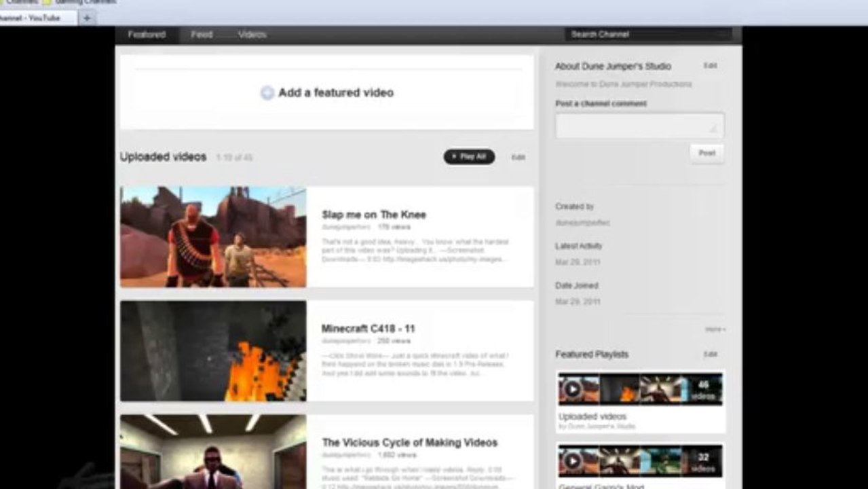
Task: Click Welcome to Dune Jumper Productions text
Action: 623,84
